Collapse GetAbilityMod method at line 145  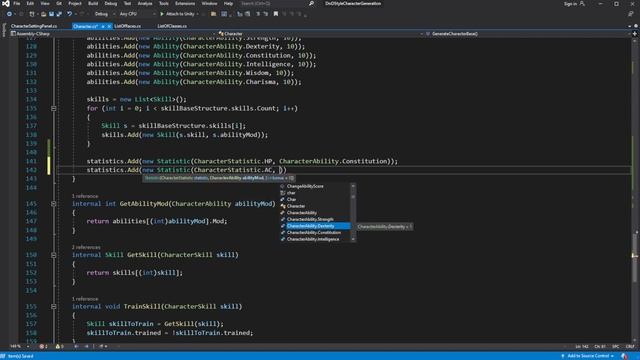[x=53, y=204]
